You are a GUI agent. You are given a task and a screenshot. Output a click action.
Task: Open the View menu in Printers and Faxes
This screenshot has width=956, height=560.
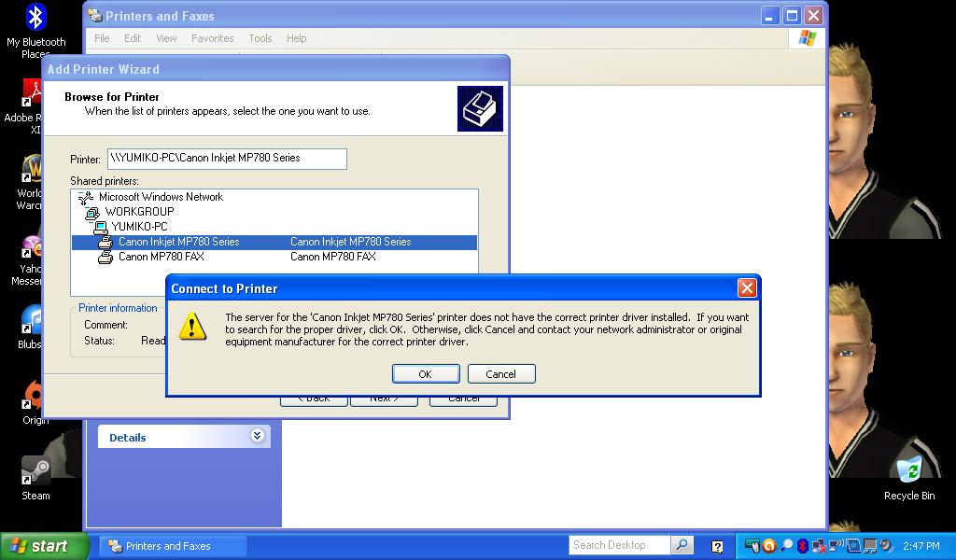click(x=166, y=37)
